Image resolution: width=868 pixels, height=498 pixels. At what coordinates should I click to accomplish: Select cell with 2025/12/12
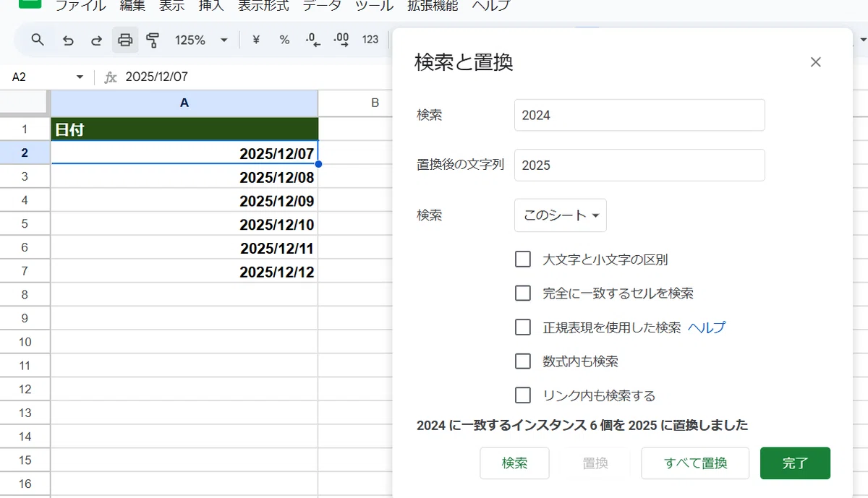tap(184, 272)
